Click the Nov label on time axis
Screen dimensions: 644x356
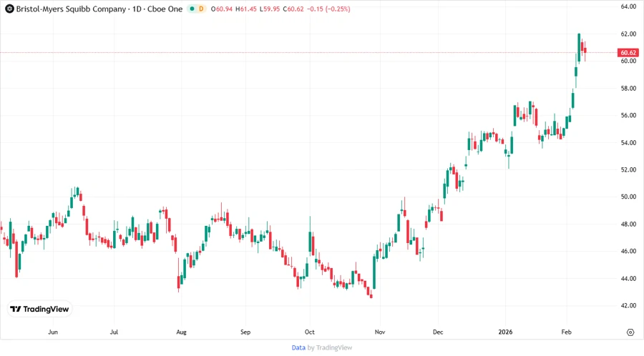(x=380, y=332)
